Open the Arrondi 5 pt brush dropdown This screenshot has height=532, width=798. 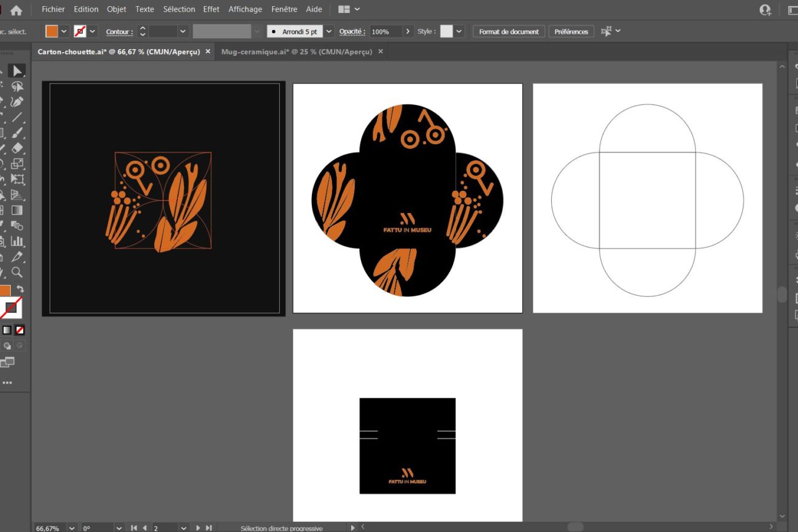point(329,31)
